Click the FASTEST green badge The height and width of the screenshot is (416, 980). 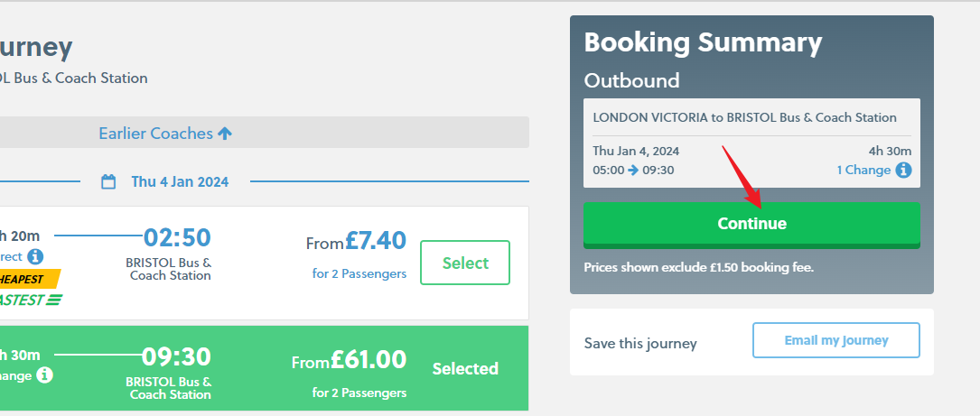click(27, 300)
